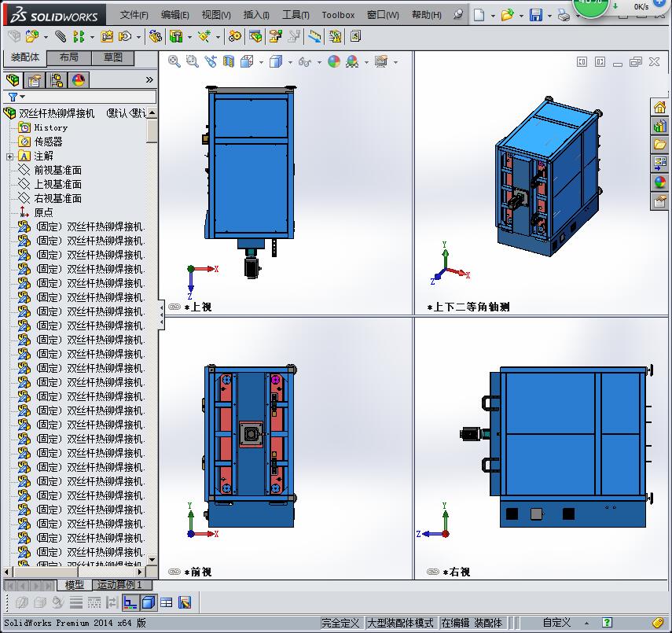Select the 原点 origin item
The width and height of the screenshot is (672, 633).
point(44,213)
